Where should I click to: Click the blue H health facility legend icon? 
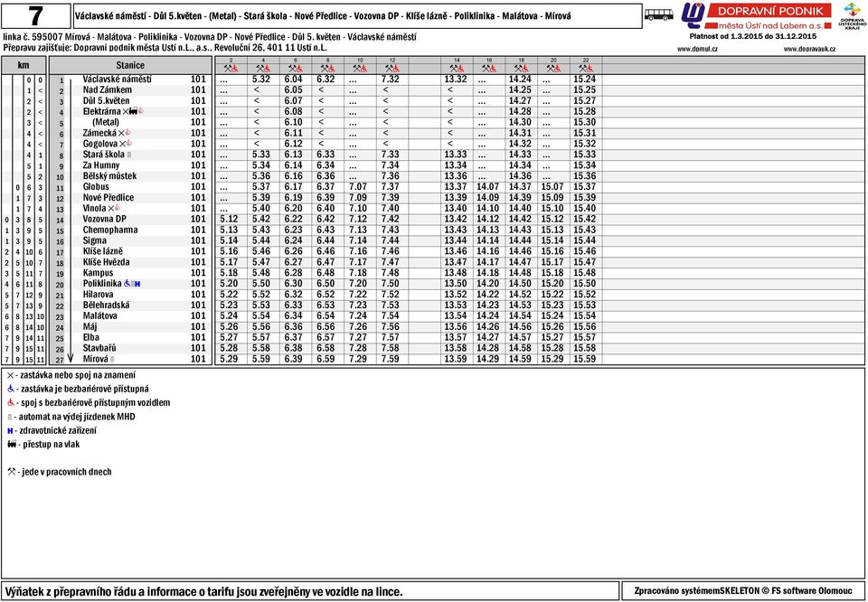10,430
